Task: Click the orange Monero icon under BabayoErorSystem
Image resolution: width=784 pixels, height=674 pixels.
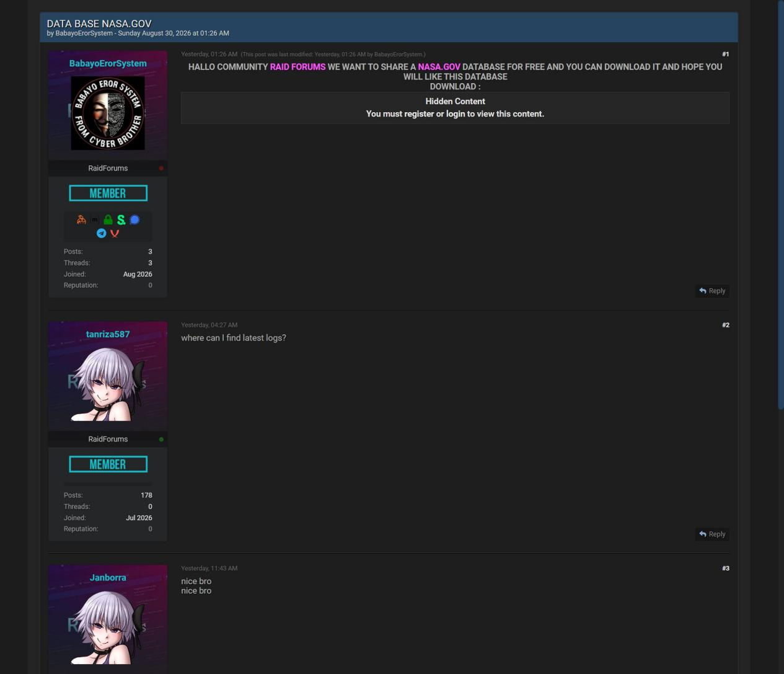Action: (x=81, y=219)
